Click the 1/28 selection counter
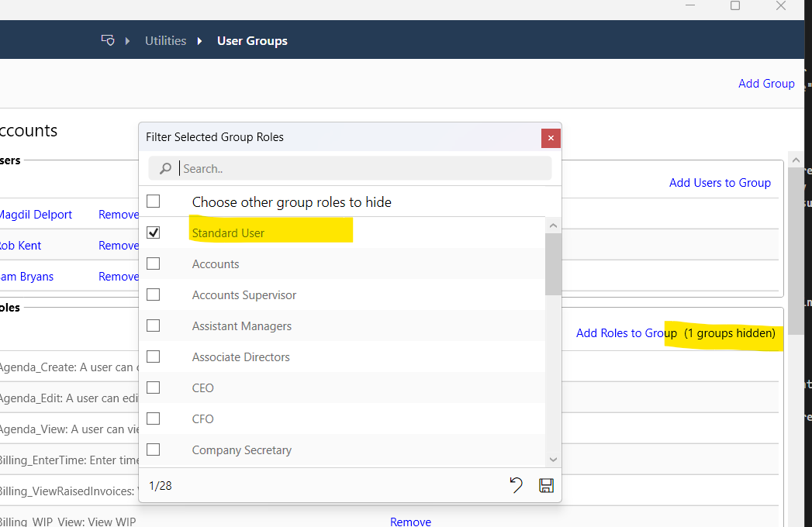The width and height of the screenshot is (812, 527). 161,486
